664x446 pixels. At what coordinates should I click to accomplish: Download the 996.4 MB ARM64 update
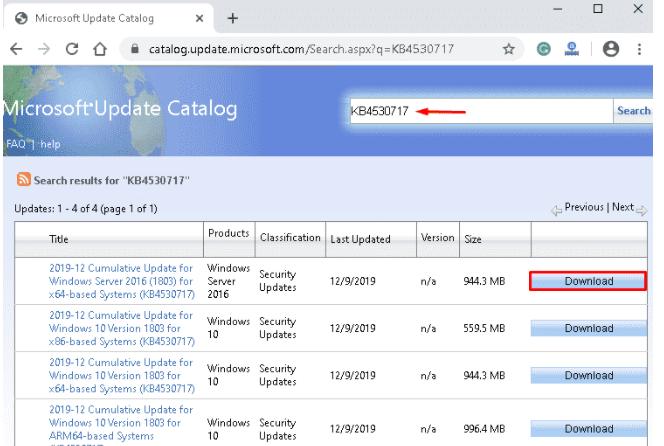click(589, 429)
